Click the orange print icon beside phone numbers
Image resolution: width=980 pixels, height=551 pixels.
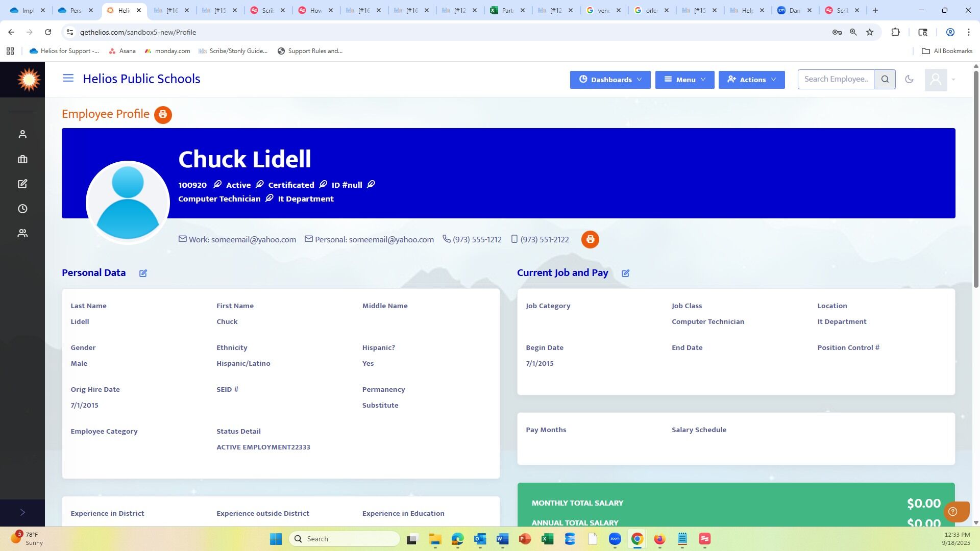[x=590, y=240]
